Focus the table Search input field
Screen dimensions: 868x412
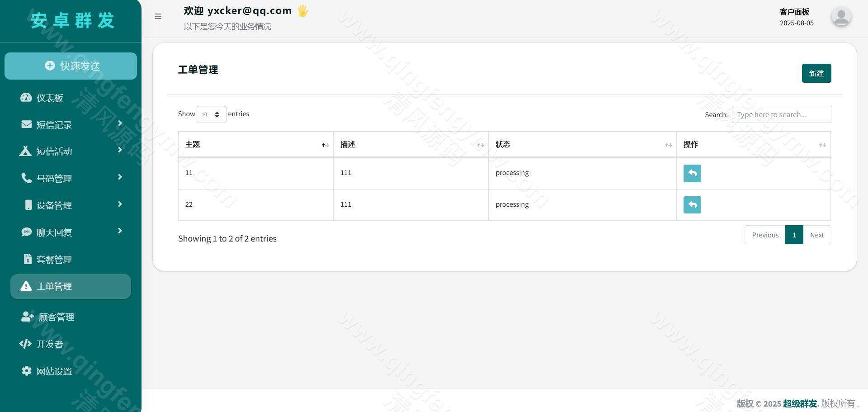click(x=781, y=114)
